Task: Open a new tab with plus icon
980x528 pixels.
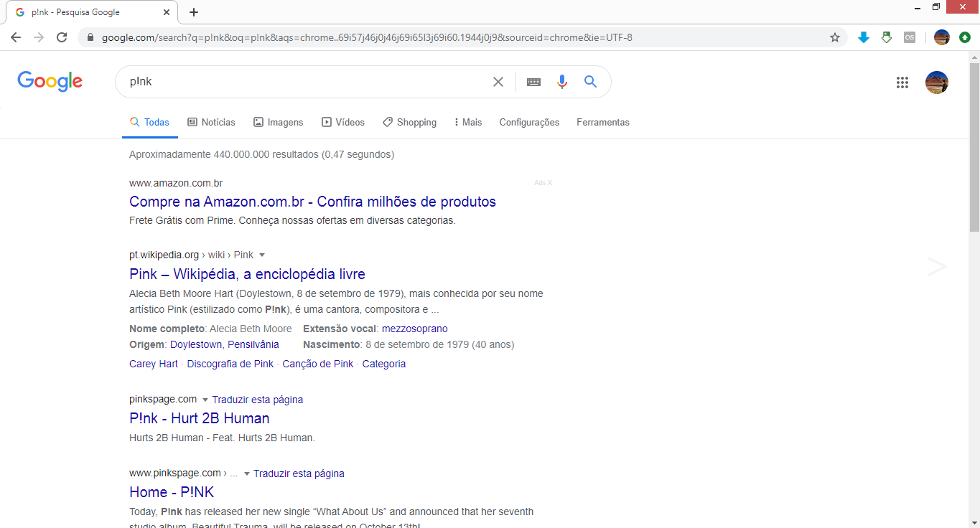Action: click(194, 12)
